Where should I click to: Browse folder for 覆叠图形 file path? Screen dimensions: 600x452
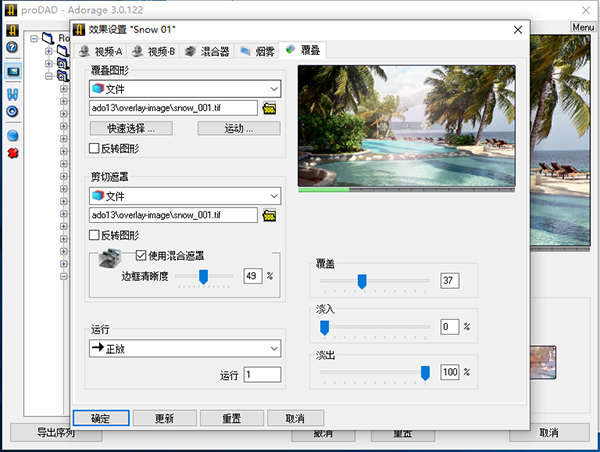click(x=269, y=108)
